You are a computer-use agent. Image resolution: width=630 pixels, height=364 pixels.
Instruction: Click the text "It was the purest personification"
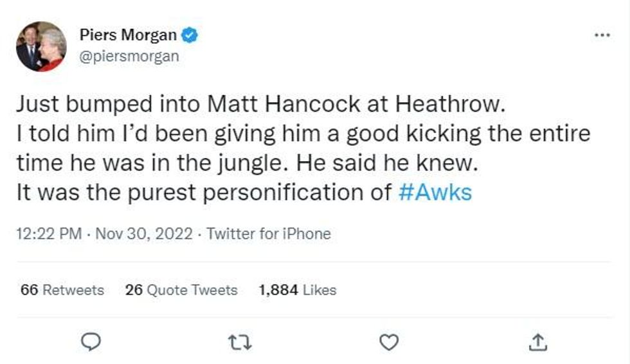[x=203, y=193]
